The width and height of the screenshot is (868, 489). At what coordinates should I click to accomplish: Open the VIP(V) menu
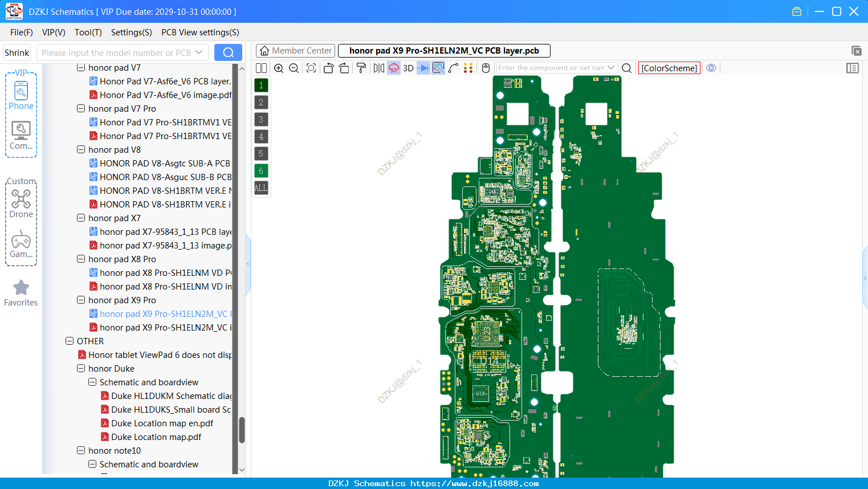(x=54, y=32)
